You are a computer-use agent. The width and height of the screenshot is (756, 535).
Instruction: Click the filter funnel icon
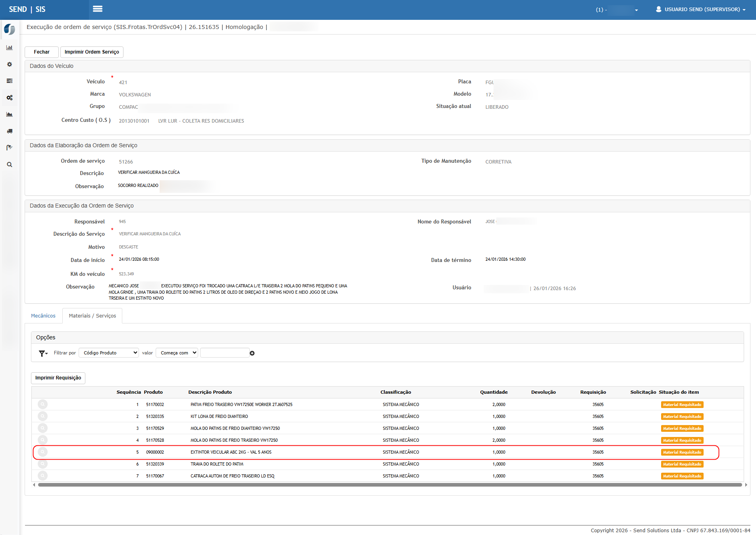42,353
